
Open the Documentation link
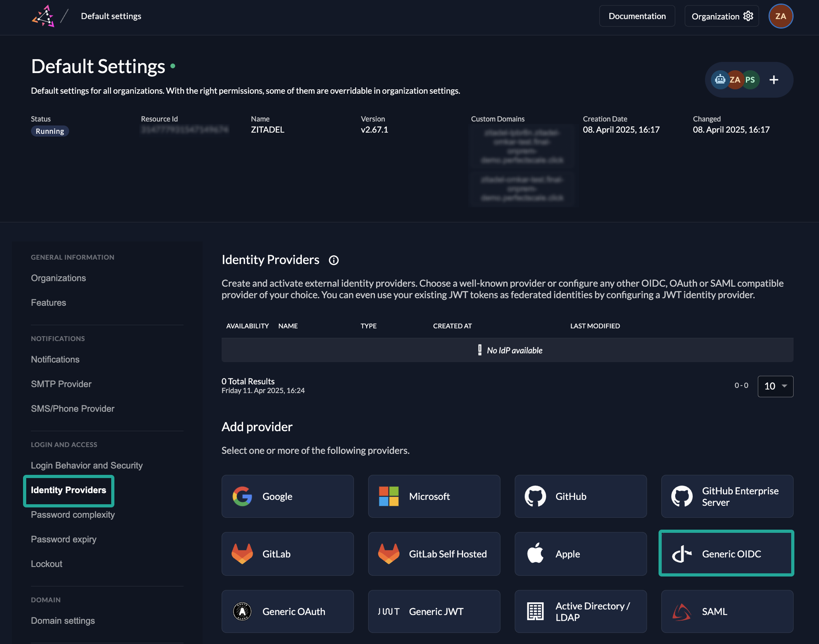click(x=637, y=16)
